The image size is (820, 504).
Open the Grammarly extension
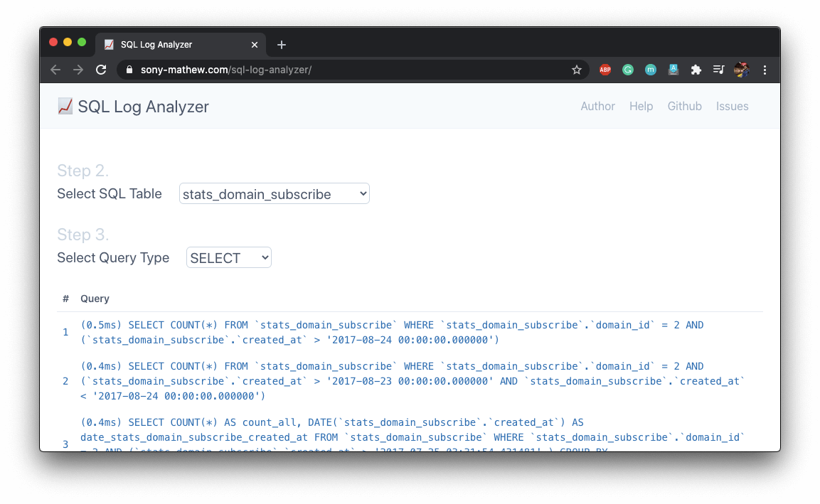click(x=627, y=70)
